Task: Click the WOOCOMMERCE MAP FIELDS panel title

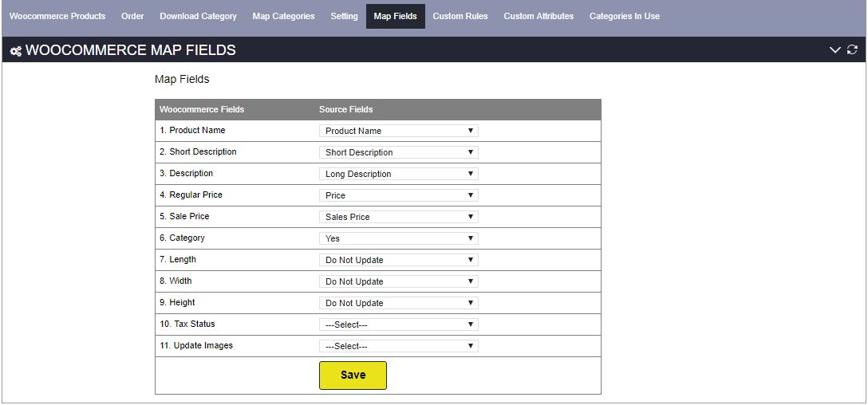Action: coord(131,50)
